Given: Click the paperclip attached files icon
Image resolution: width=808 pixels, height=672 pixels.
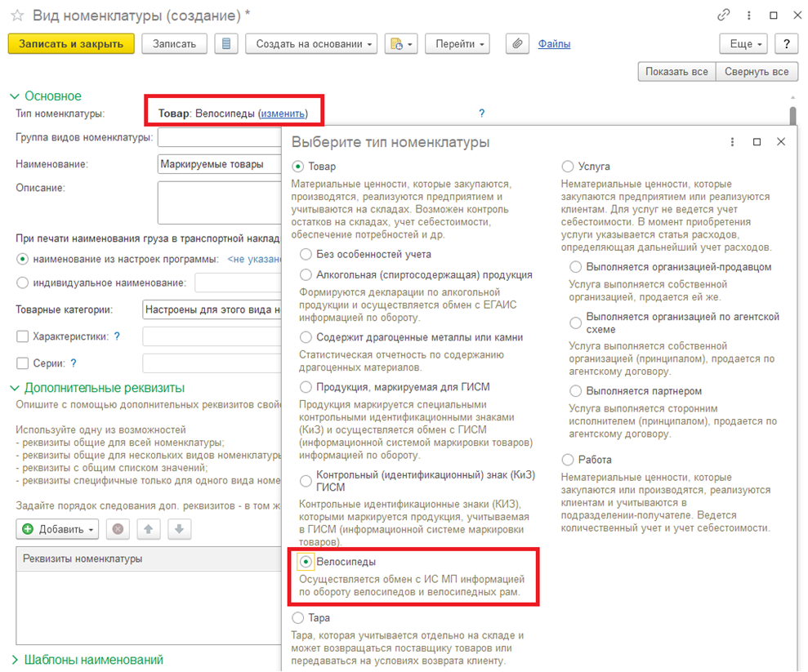Looking at the screenshot, I should 517,44.
